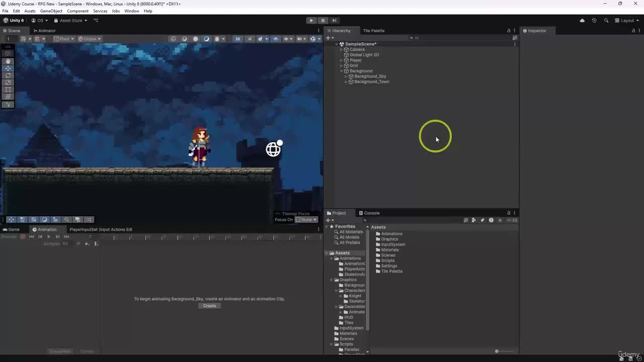The width and height of the screenshot is (644, 362).
Task: Click the Project search-by-type icon
Action: (473, 220)
